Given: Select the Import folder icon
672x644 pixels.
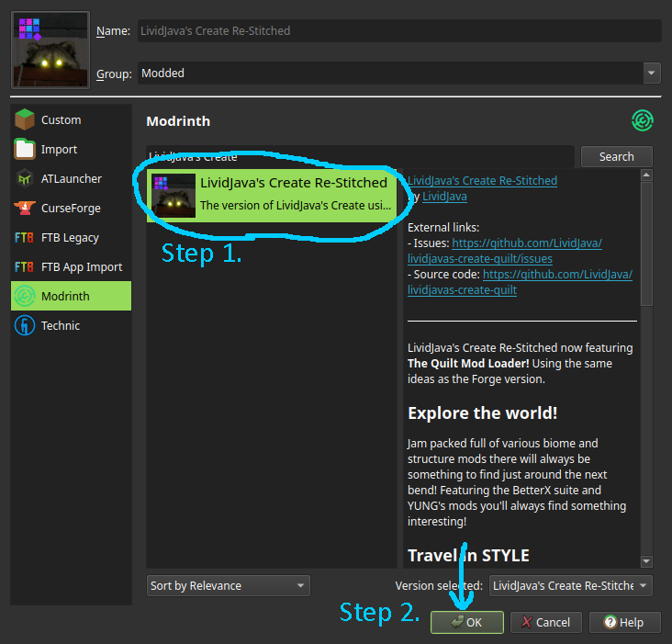Looking at the screenshot, I should pyautogui.click(x=25, y=150).
